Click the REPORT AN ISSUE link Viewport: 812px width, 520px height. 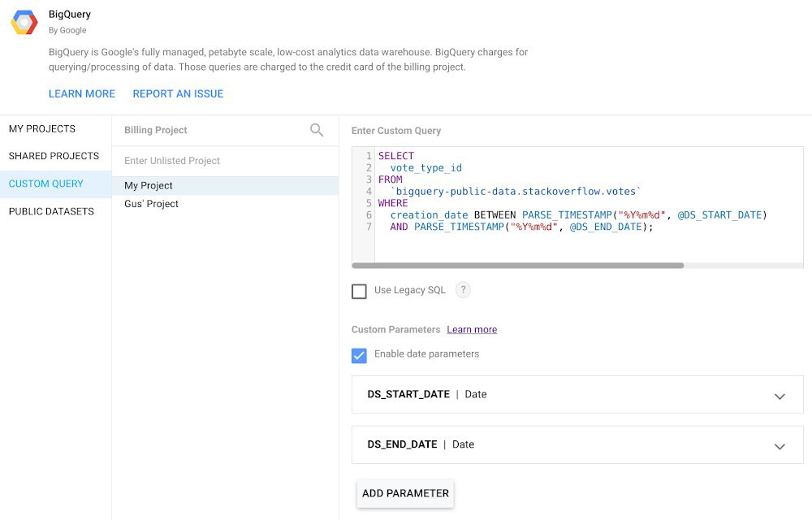point(178,93)
